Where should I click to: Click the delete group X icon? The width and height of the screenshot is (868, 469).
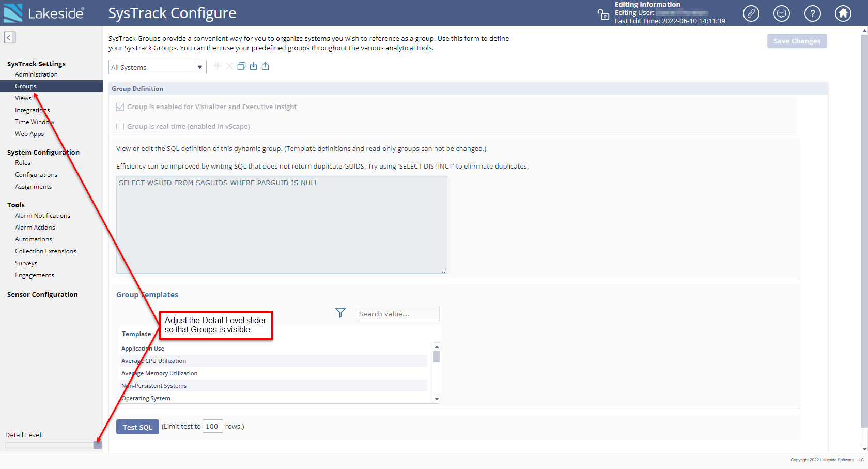[x=229, y=66]
